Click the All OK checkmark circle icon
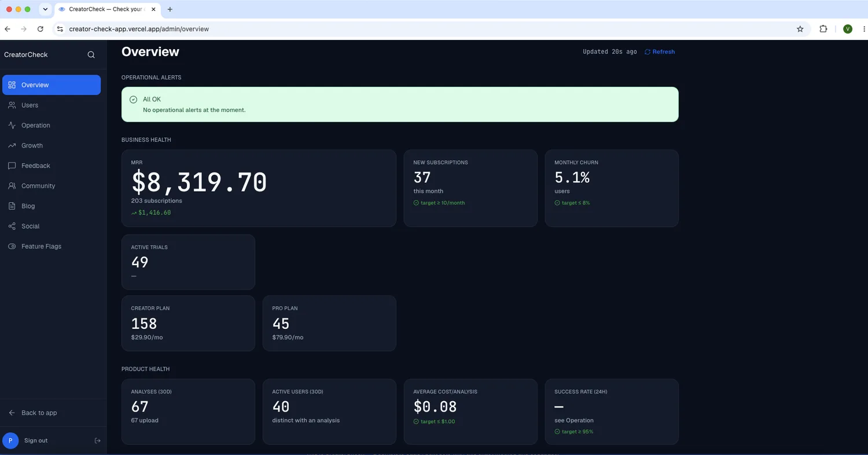The height and width of the screenshot is (455, 868). [x=133, y=100]
